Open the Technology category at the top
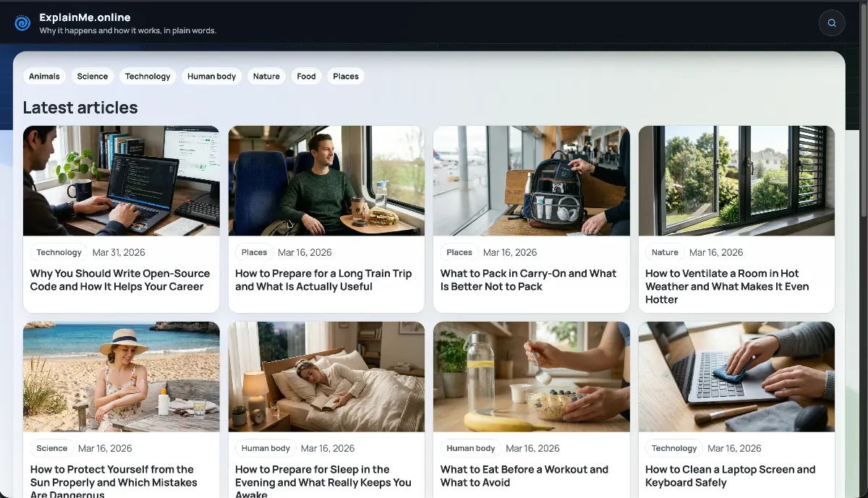The image size is (868, 498). pos(148,77)
